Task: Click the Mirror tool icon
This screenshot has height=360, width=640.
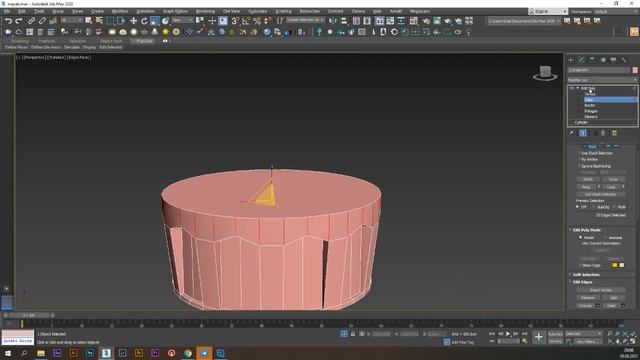Action: click(333, 20)
